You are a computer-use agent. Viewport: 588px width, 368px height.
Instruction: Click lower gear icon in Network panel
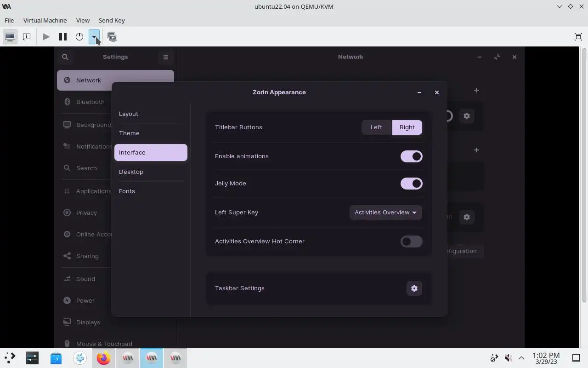(467, 217)
